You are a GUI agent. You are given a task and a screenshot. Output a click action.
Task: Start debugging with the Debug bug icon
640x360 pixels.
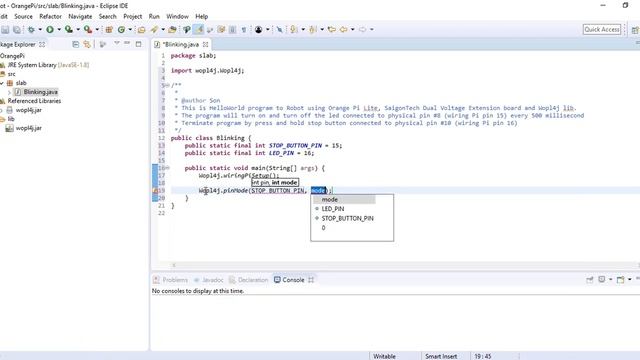(31, 29)
